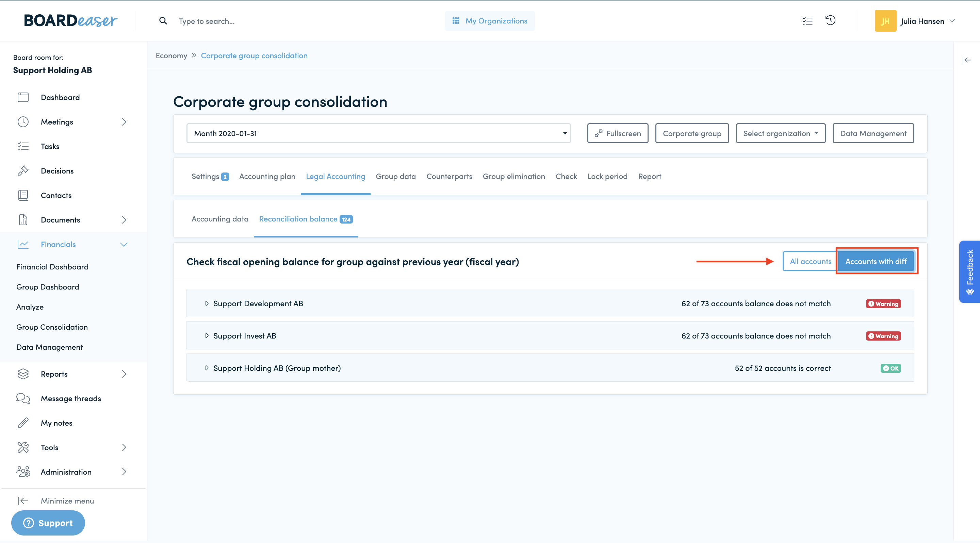Click the search magnifier icon

pyautogui.click(x=163, y=21)
